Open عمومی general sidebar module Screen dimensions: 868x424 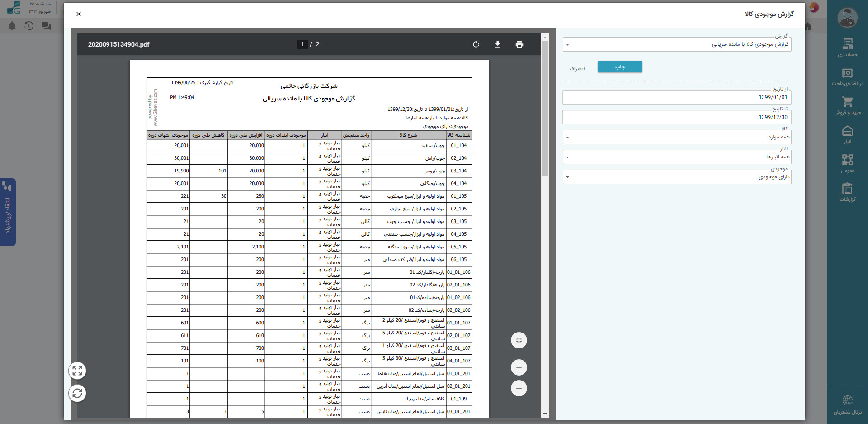coord(847,164)
